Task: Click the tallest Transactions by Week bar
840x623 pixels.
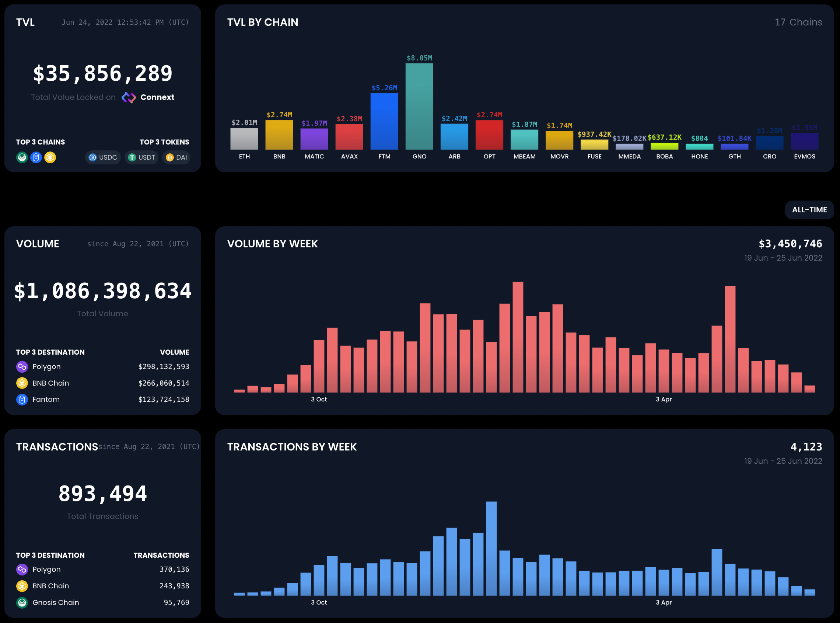Action: (x=491, y=547)
